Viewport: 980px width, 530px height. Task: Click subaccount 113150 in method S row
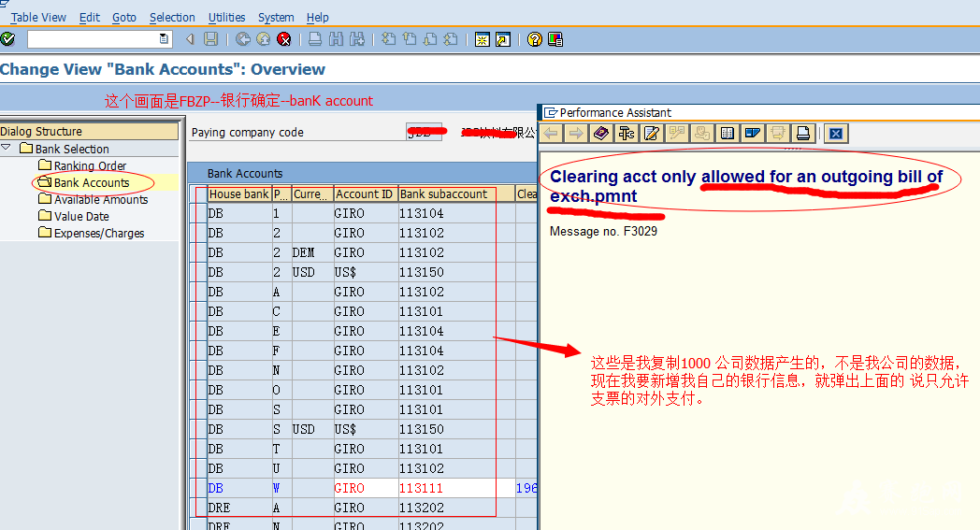457,429
